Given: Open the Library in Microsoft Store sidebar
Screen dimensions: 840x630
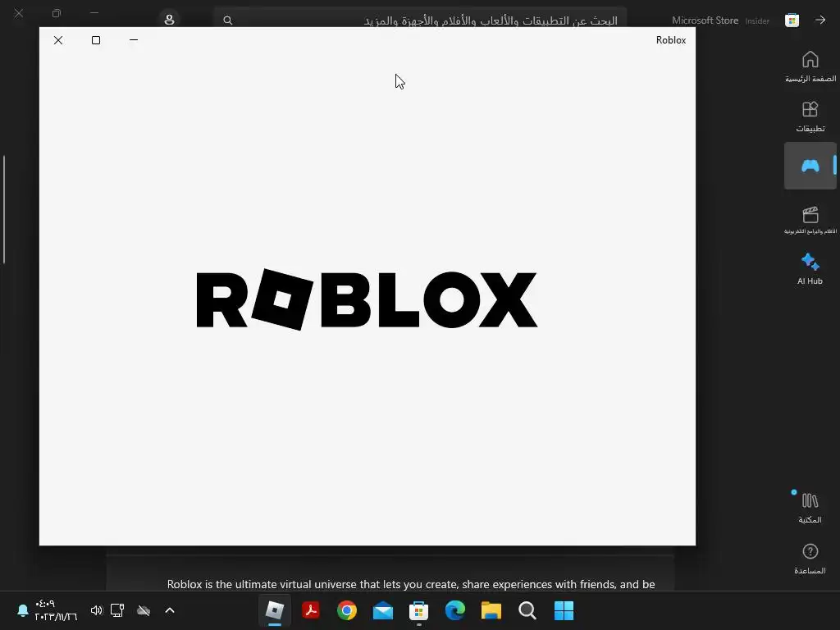Looking at the screenshot, I should coord(810,508).
